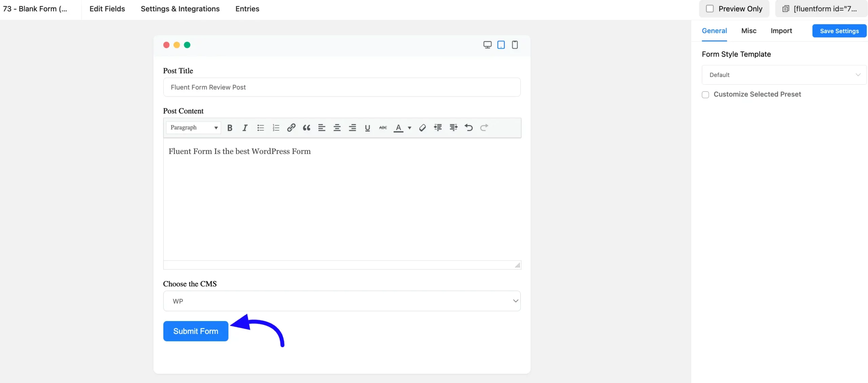
Task: Click the shortcode copy icon
Action: pyautogui.click(x=786, y=9)
